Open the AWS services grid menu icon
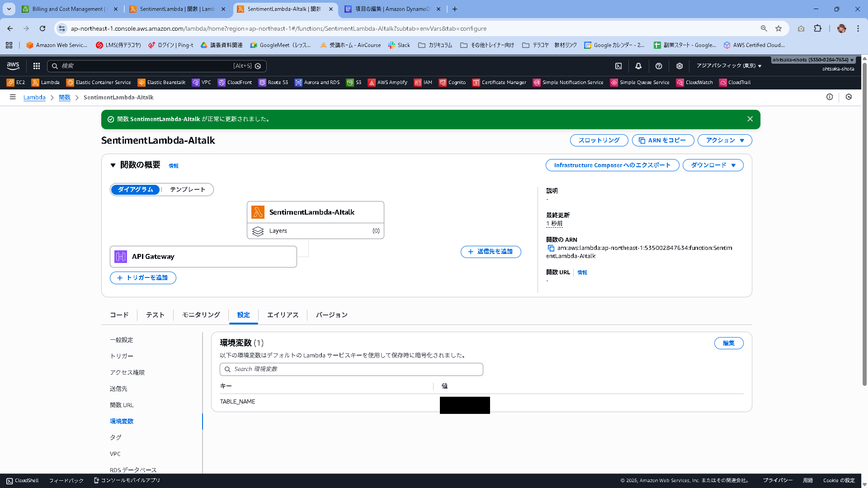Screen dimensions: 868x488 37,66
